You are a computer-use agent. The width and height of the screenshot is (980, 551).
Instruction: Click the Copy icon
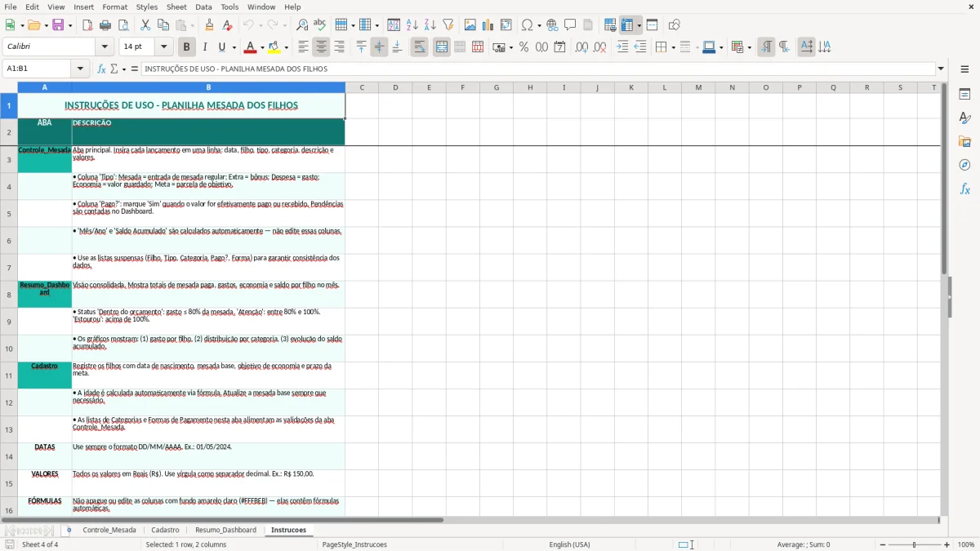163,25
